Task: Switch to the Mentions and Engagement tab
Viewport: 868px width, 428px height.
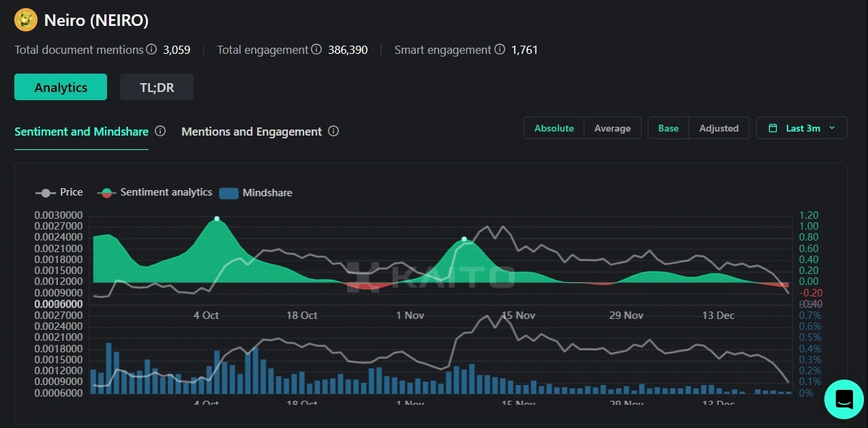Action: tap(252, 131)
